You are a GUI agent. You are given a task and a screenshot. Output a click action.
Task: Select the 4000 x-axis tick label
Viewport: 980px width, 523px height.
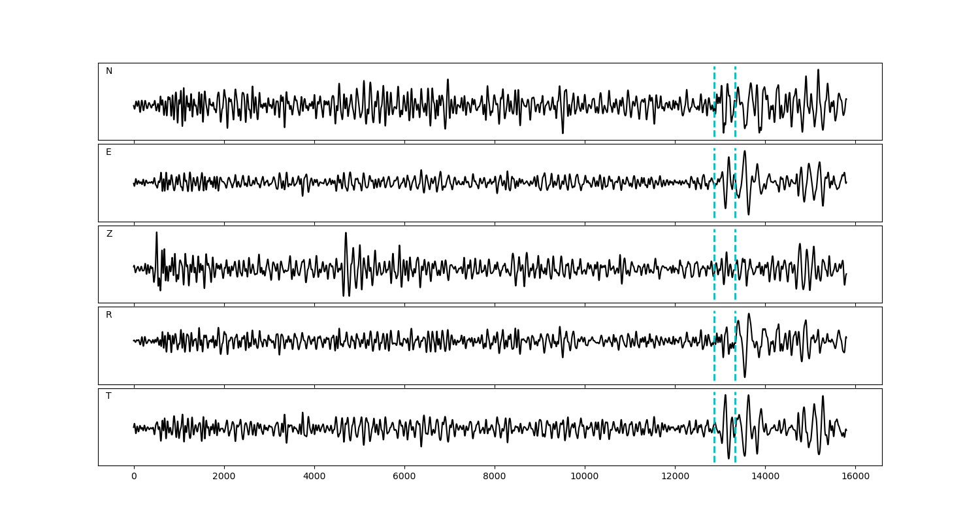click(x=314, y=477)
